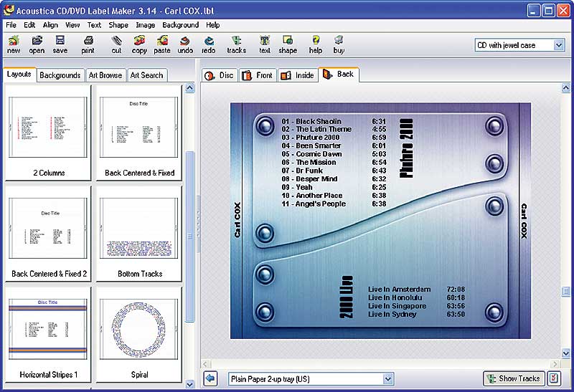Select left spine 'Carl COX' text
This screenshot has height=392, width=574.
click(x=237, y=220)
